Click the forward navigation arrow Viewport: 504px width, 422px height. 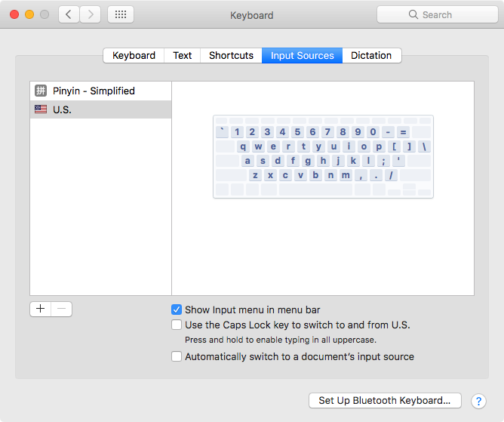pos(91,14)
